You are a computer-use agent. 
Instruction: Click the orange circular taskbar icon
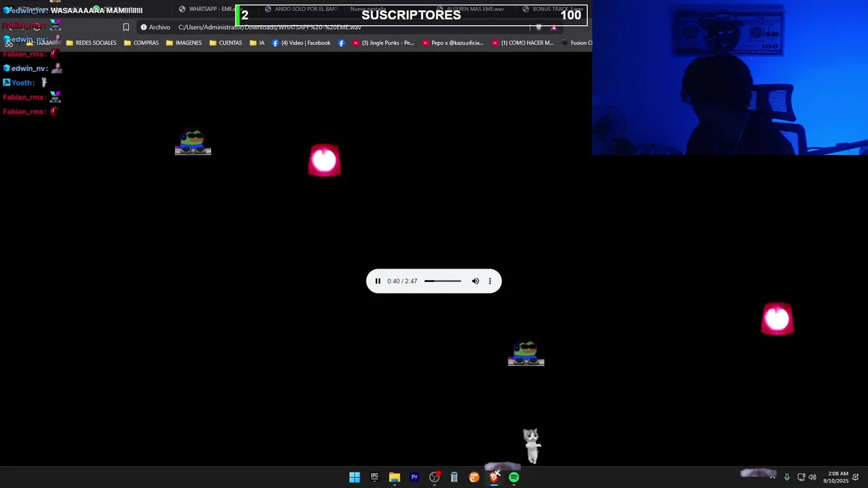tap(474, 477)
